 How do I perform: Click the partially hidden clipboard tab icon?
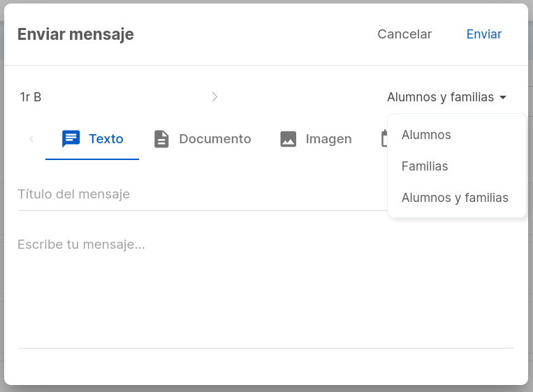click(384, 138)
